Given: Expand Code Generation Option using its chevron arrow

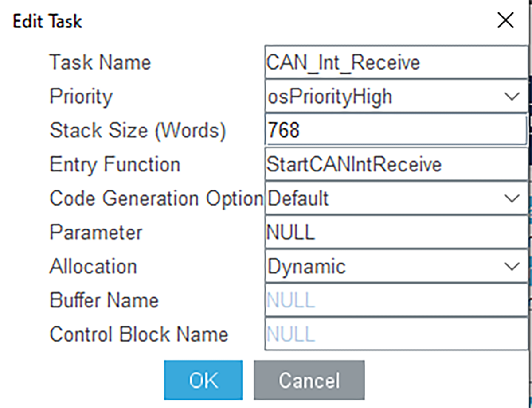Looking at the screenshot, I should coord(512,198).
